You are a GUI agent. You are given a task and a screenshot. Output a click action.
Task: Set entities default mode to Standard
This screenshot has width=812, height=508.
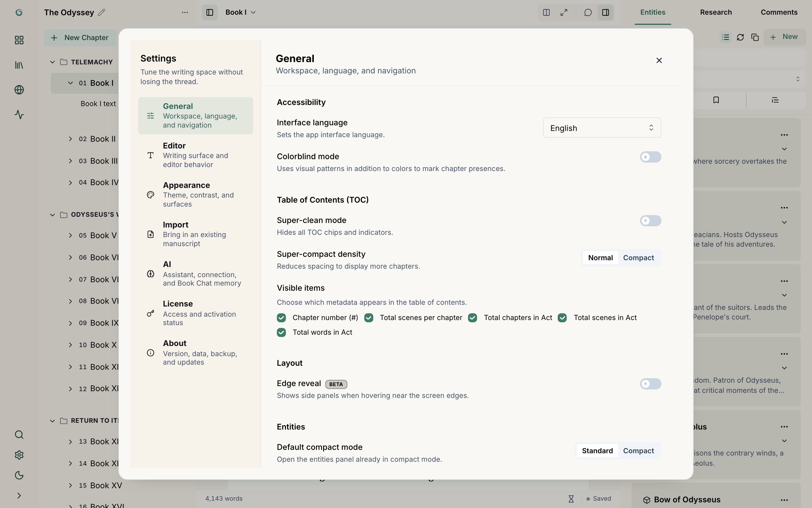pos(597,451)
